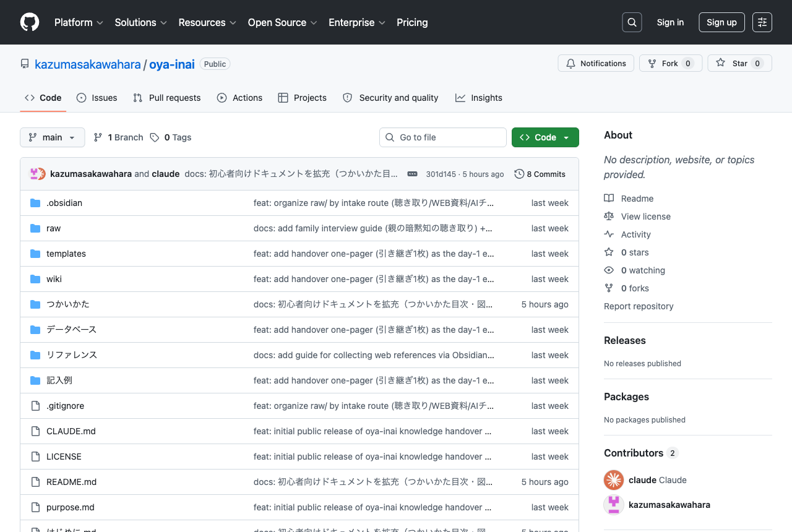Click the scale icon beside View license
Image resolution: width=792 pixels, height=532 pixels.
coord(609,217)
